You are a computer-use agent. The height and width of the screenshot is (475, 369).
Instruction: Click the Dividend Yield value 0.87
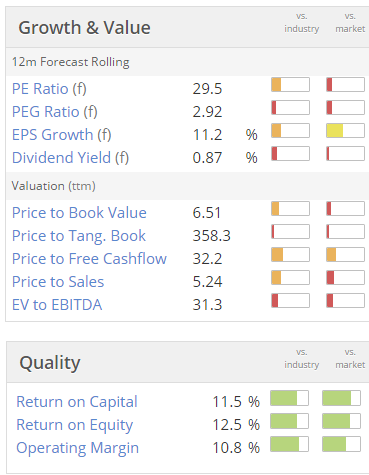point(207,158)
